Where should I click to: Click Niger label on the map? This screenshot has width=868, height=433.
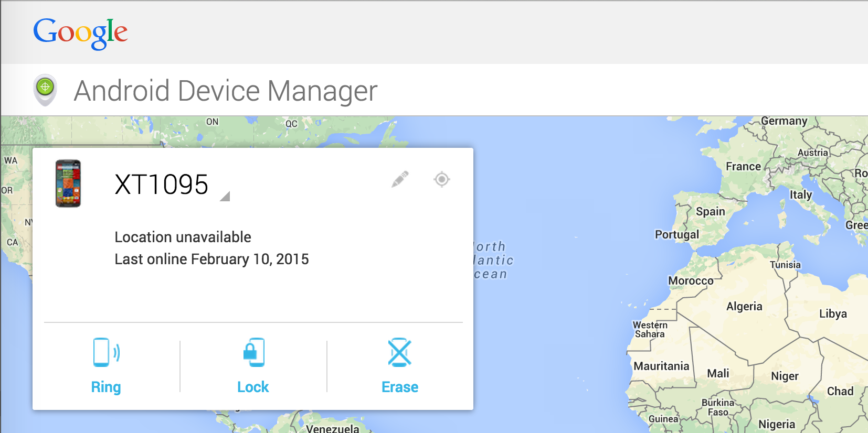(x=785, y=376)
